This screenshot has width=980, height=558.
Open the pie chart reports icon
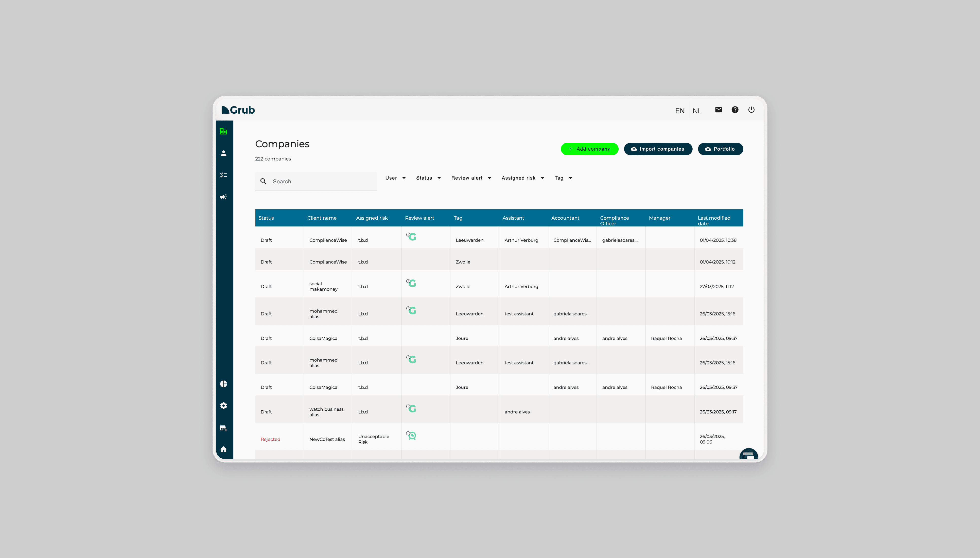point(224,384)
